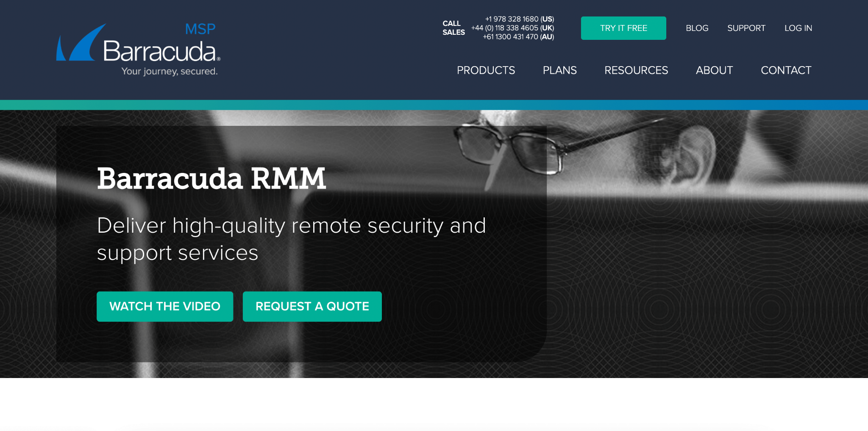868x431 pixels.
Task: Click the hero subtitle about remote security
Action: 292,239
